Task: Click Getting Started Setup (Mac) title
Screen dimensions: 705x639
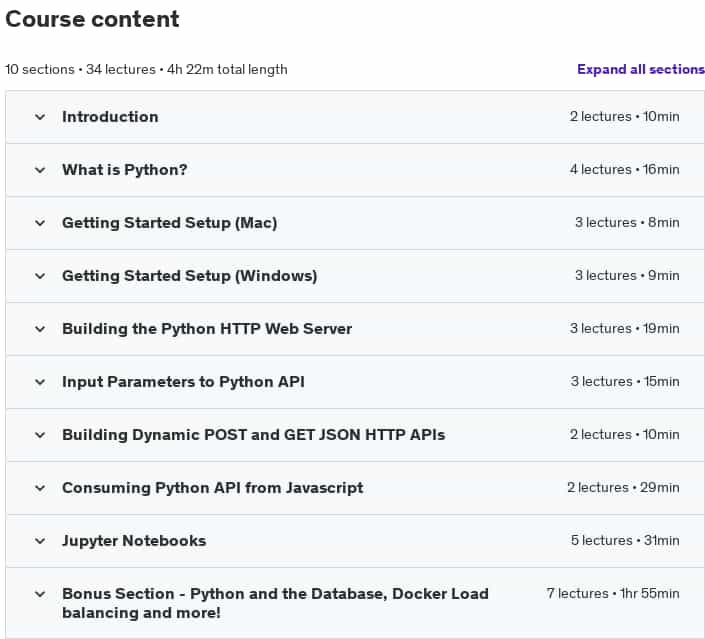Action: [x=170, y=223]
